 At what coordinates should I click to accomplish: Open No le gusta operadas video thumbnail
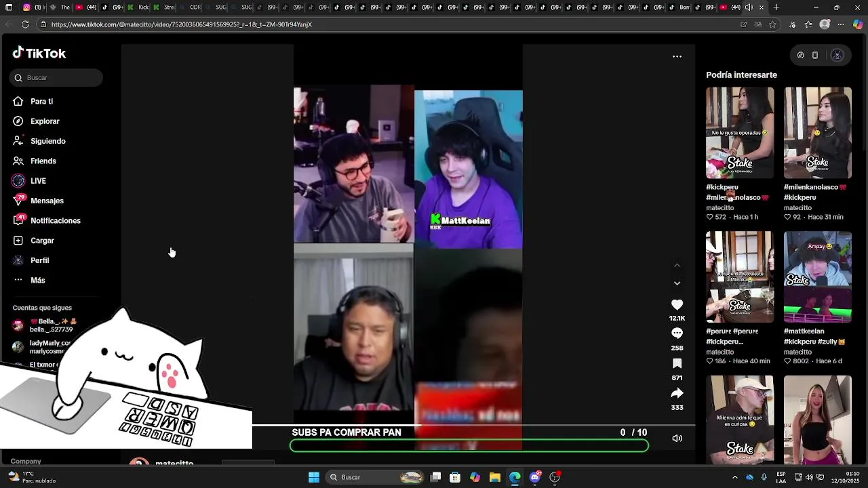tap(740, 133)
